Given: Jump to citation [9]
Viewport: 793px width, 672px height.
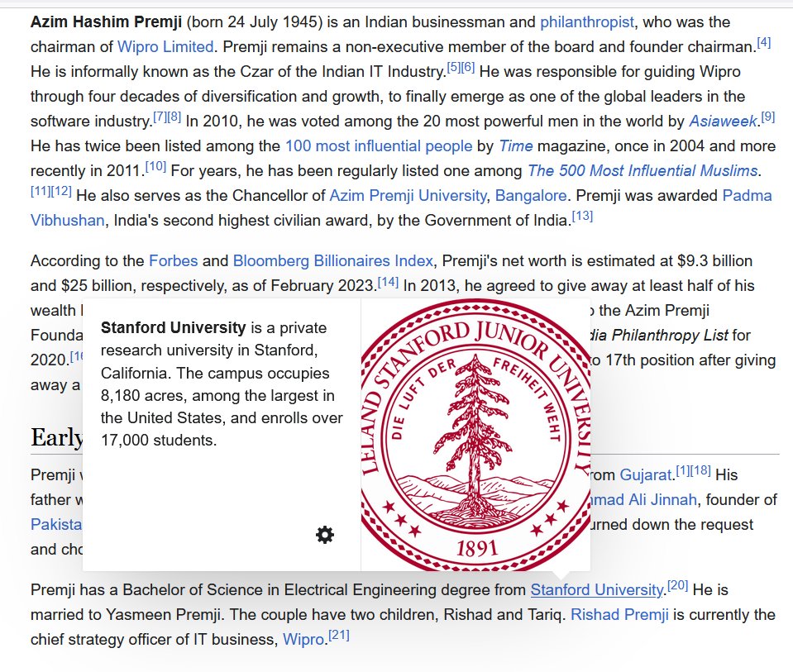Looking at the screenshot, I should point(767,117).
